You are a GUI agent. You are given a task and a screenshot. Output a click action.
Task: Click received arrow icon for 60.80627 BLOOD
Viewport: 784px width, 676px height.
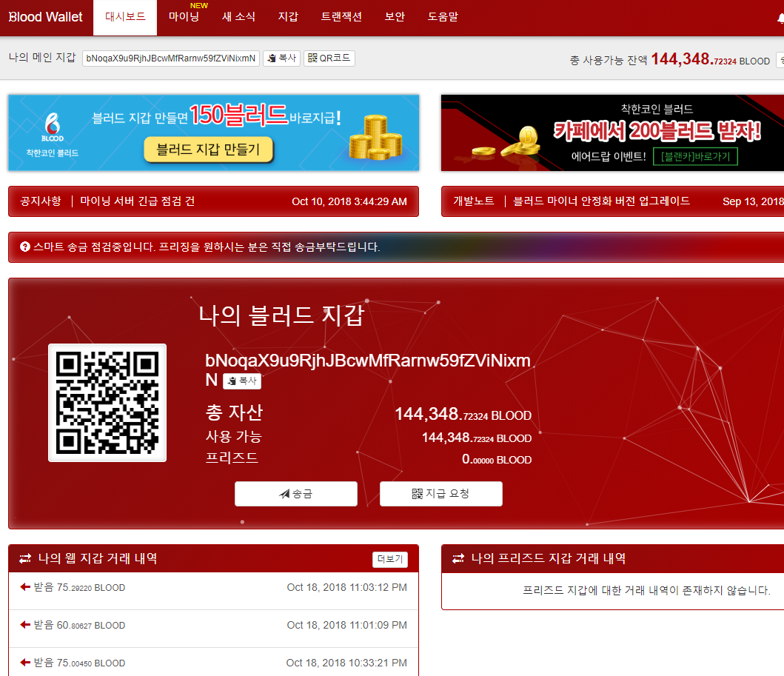point(25,624)
